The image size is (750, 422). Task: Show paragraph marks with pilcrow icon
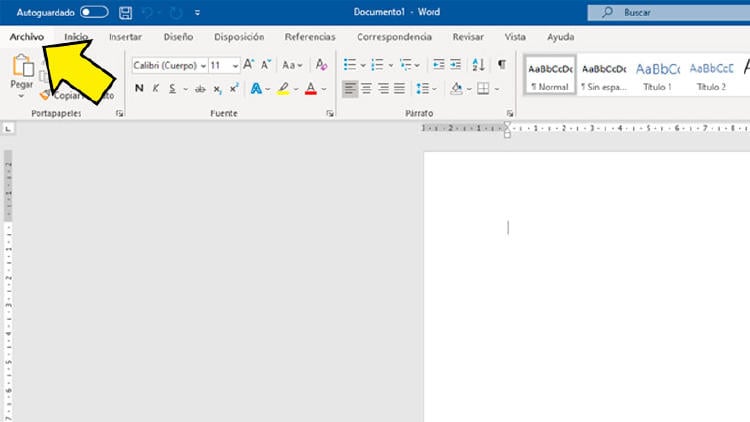tap(501, 64)
